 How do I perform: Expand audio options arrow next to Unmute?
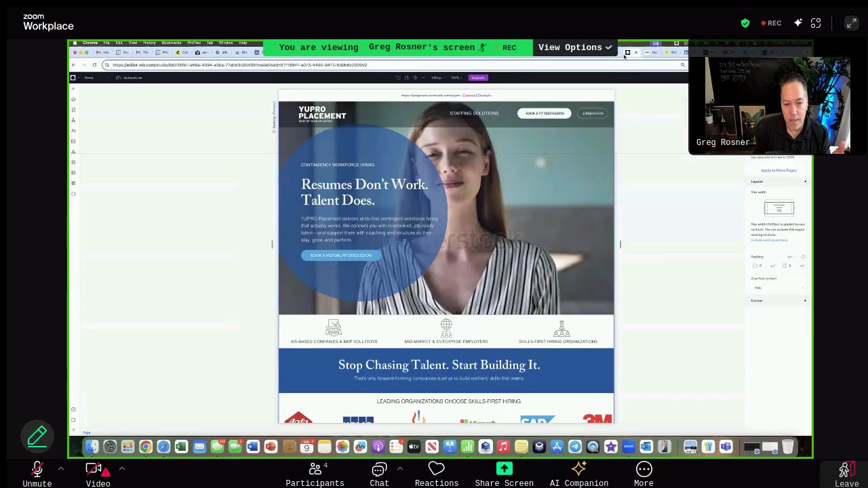(x=61, y=468)
